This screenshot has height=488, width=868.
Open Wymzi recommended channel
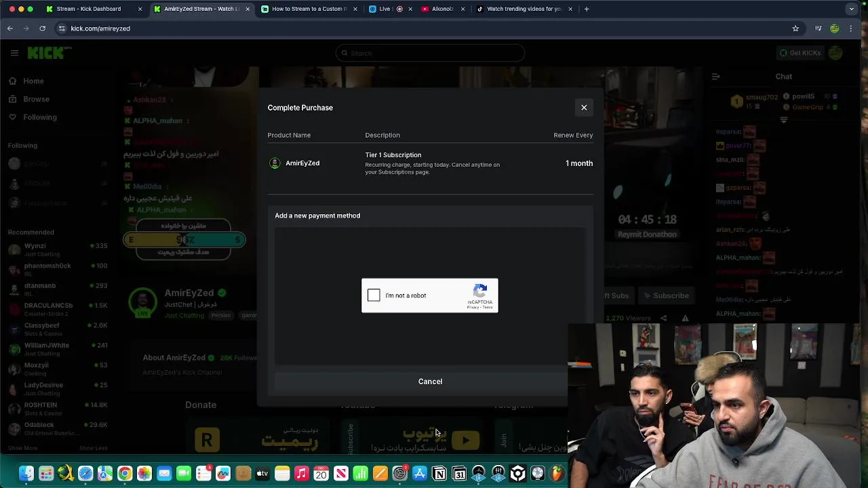tap(58, 249)
